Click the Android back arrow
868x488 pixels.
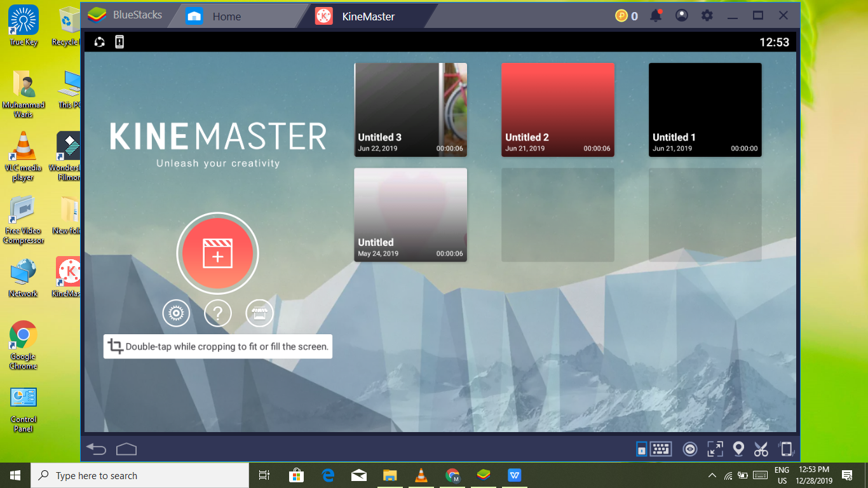97,449
